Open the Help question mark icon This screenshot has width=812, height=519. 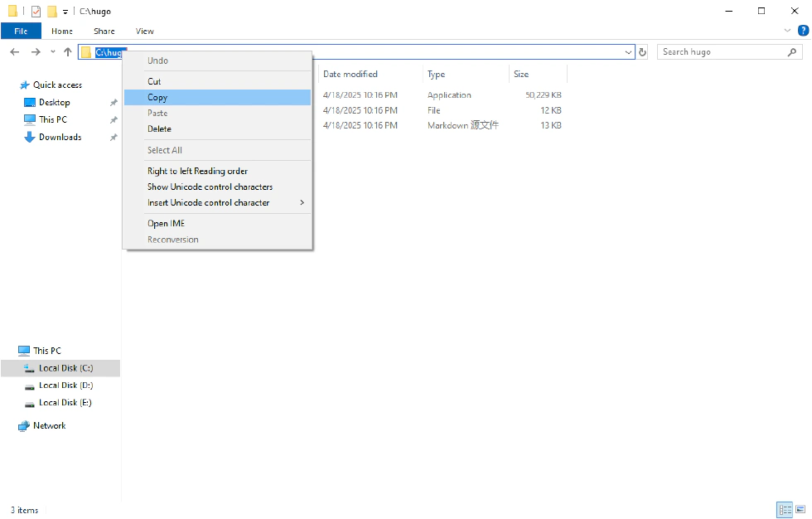(802, 31)
